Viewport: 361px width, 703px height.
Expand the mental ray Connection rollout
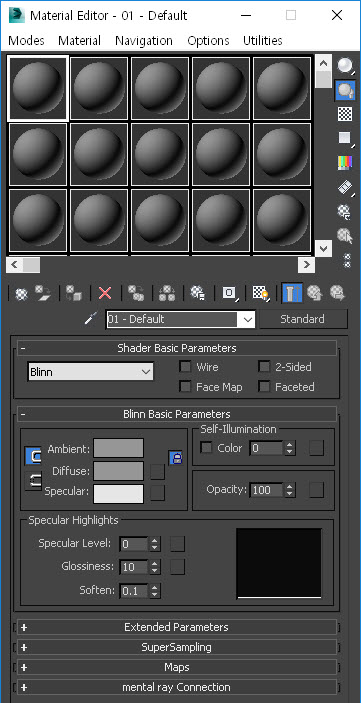[177, 687]
